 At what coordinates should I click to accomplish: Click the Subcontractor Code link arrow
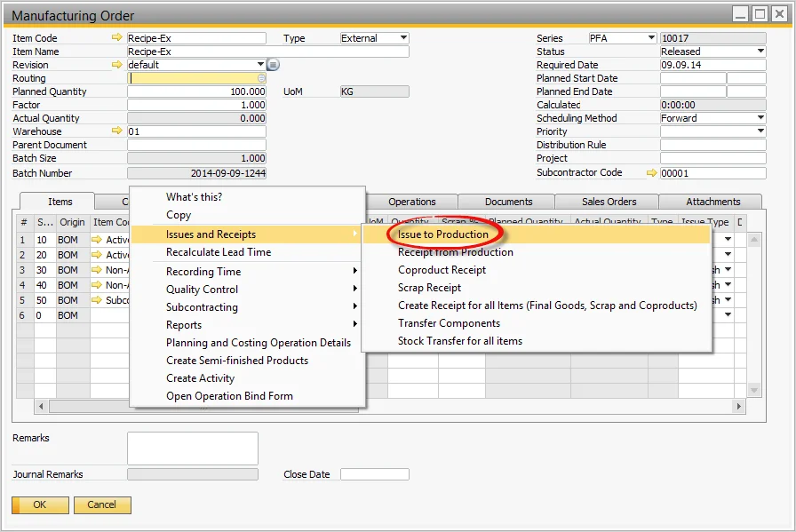pos(652,173)
